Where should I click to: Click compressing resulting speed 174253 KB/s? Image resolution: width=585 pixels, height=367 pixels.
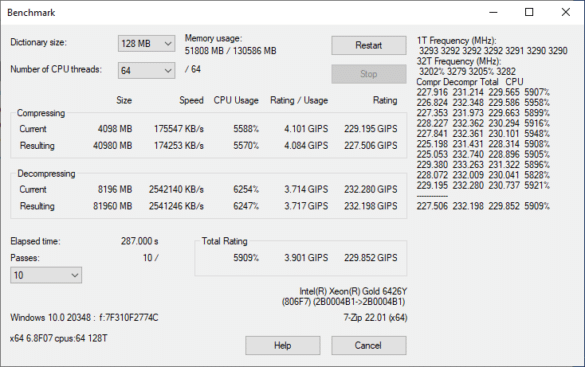pos(179,145)
